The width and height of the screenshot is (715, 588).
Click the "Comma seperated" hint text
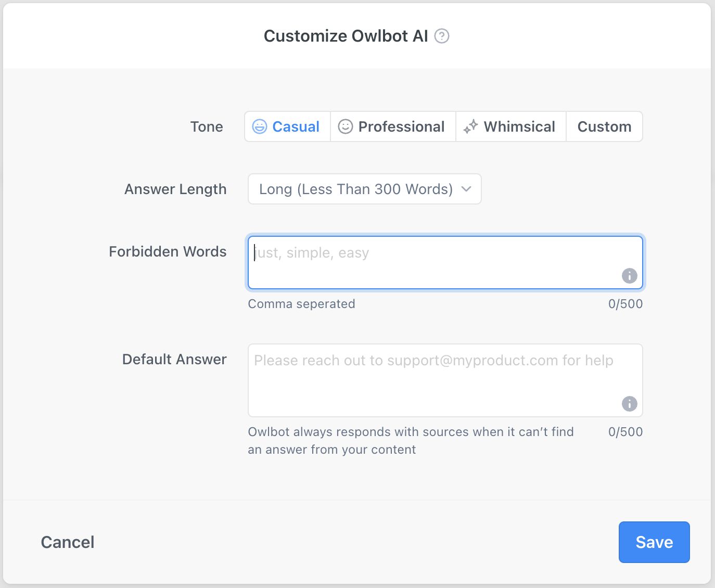point(301,304)
